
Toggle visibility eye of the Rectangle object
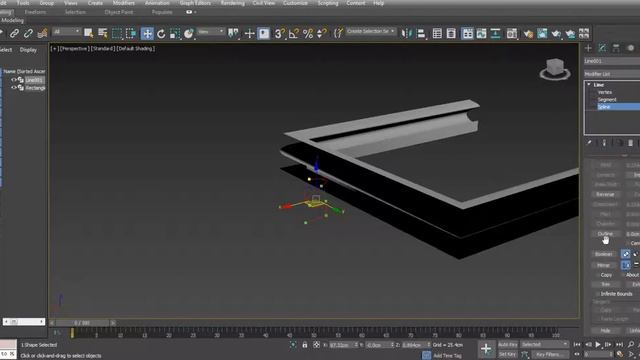point(13,88)
